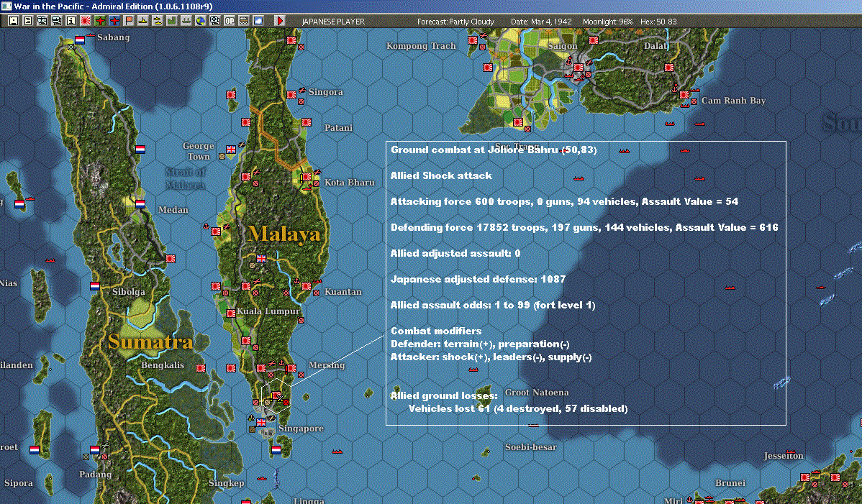This screenshot has width=862, height=504.
Task: Open the reports list document icon
Action: point(28,21)
